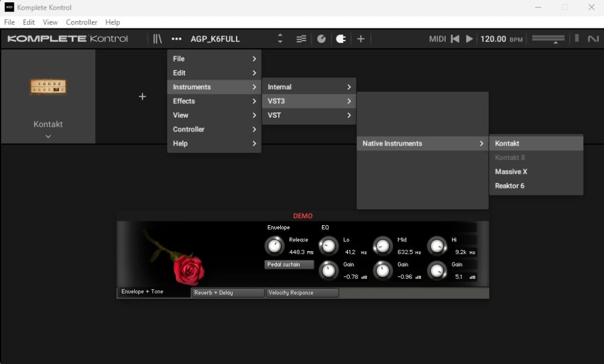Adjust the master volume slider

(548, 39)
